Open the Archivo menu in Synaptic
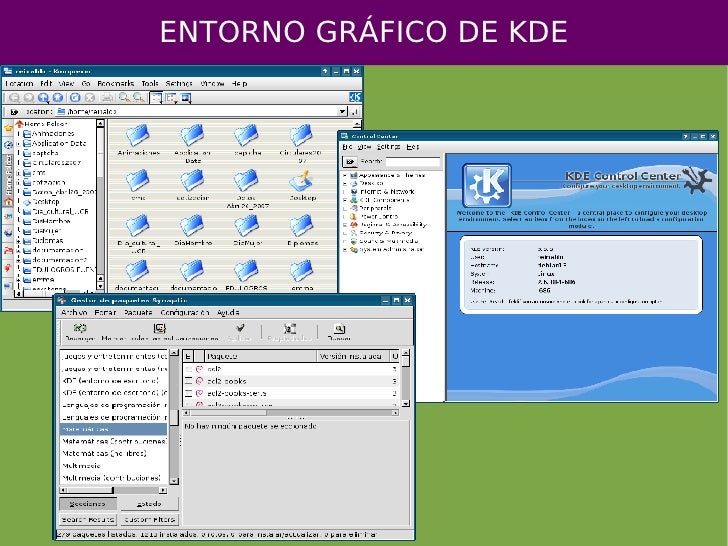The width and height of the screenshot is (728, 546). click(x=74, y=312)
